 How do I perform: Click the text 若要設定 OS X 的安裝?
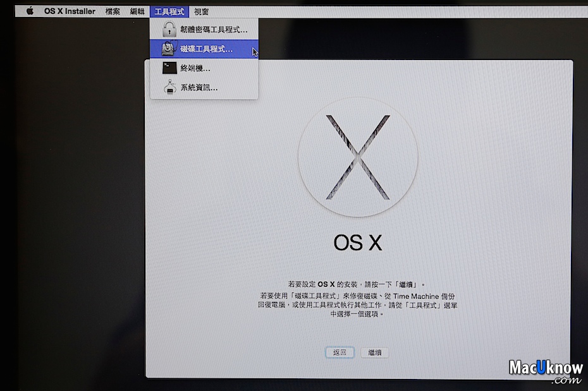click(x=322, y=284)
